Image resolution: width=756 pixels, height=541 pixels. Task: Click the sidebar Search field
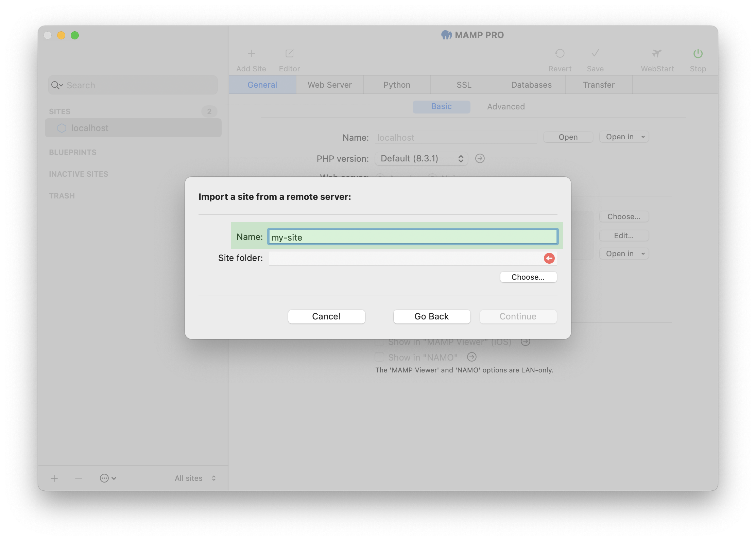[x=133, y=85]
